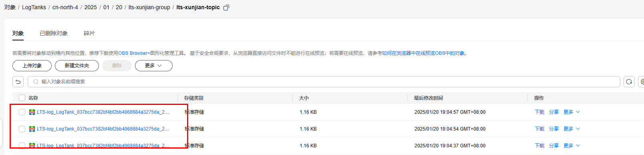Focus the 输入对象名前缀搜索 search field
The width and height of the screenshot is (644, 155).
tap(324, 82)
